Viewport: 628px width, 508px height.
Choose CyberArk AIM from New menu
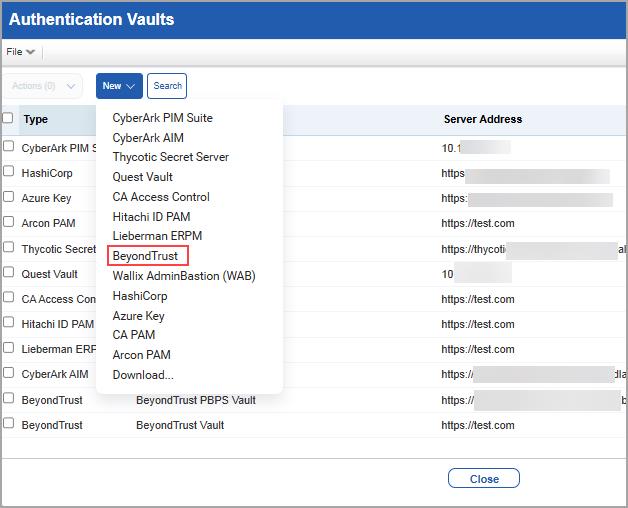point(148,138)
